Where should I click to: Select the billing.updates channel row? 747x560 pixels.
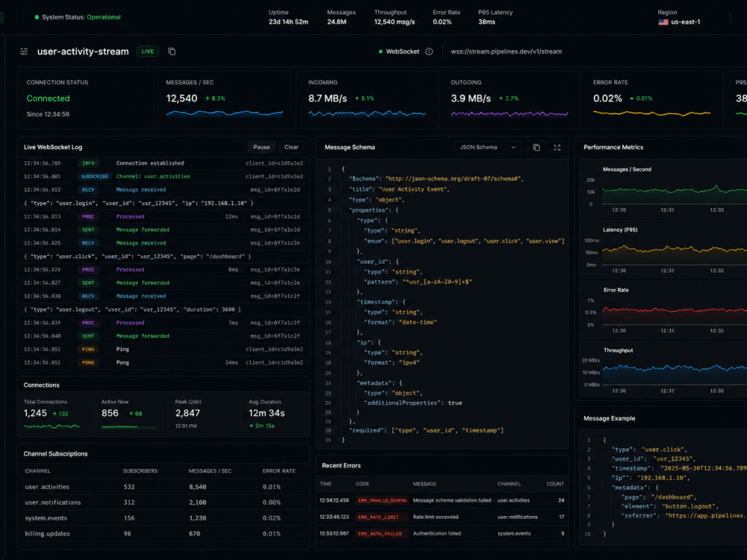(164, 534)
